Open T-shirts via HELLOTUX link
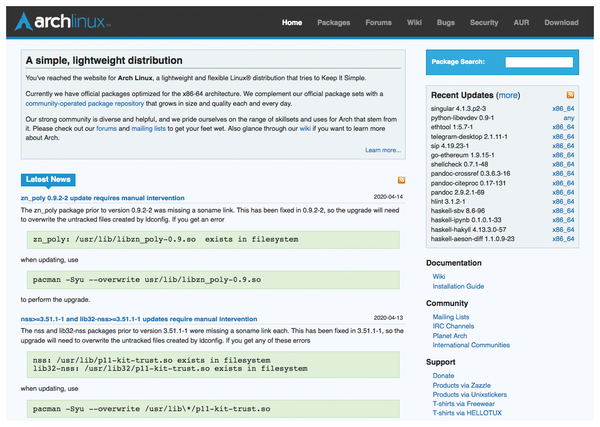 [x=467, y=412]
